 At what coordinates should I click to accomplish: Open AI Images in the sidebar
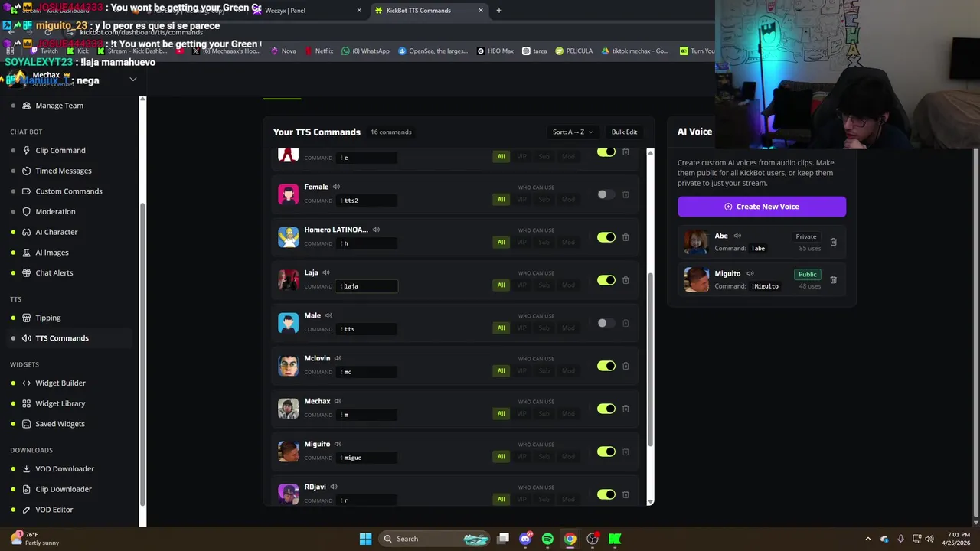pyautogui.click(x=52, y=253)
